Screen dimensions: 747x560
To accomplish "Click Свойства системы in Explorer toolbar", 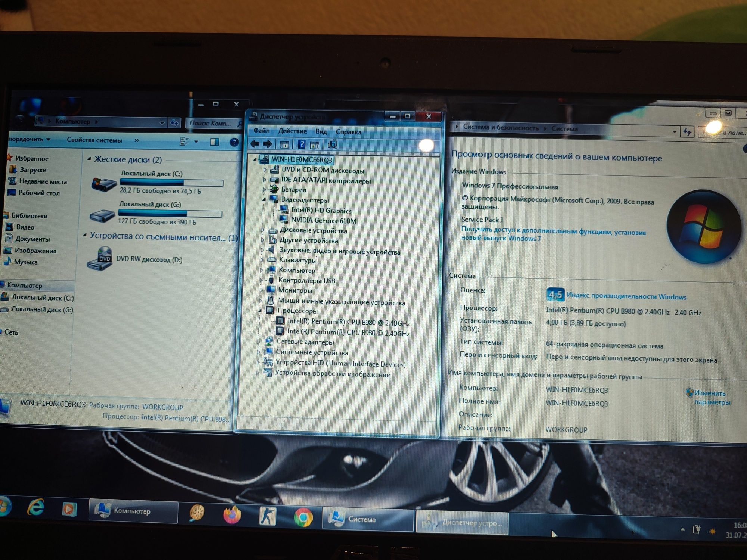I will pos(94,140).
